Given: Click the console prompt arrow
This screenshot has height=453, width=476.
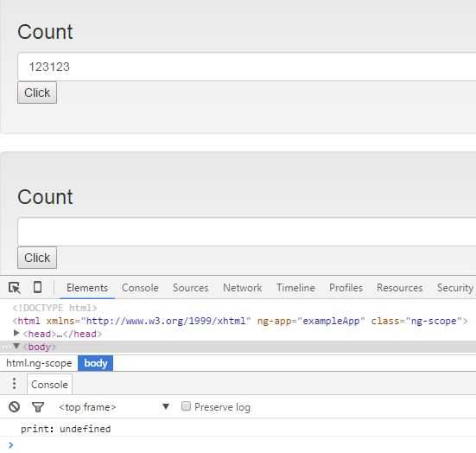Looking at the screenshot, I should (x=11, y=445).
